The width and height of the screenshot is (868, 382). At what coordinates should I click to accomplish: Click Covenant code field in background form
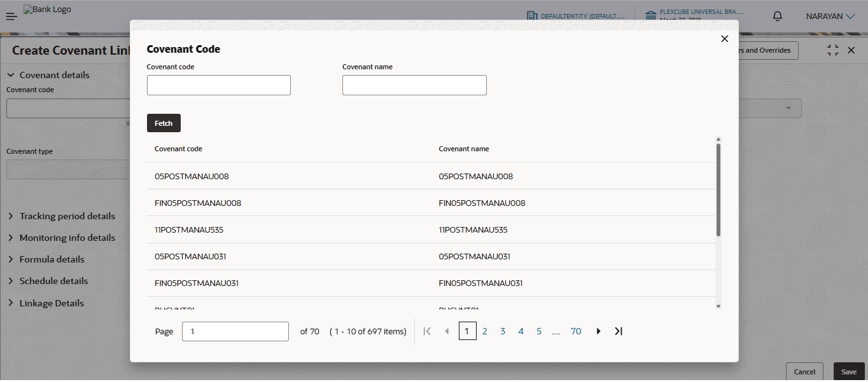pos(68,109)
